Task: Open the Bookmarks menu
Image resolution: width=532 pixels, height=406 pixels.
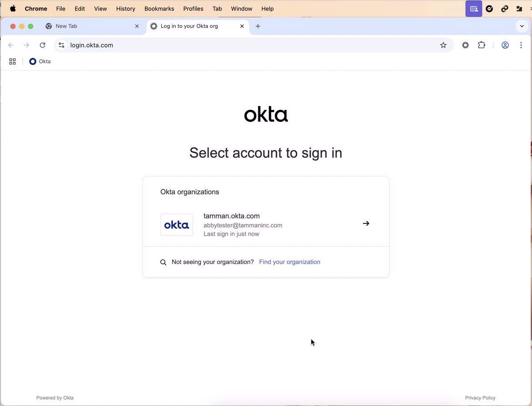Action: (x=159, y=8)
